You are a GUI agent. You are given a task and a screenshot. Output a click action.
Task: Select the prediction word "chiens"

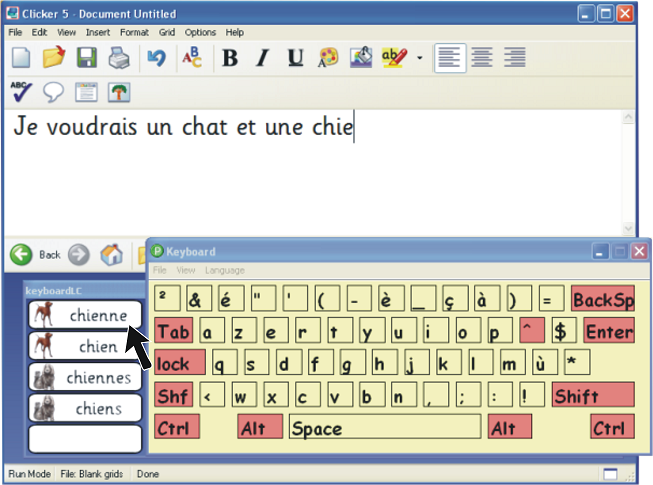point(85,408)
